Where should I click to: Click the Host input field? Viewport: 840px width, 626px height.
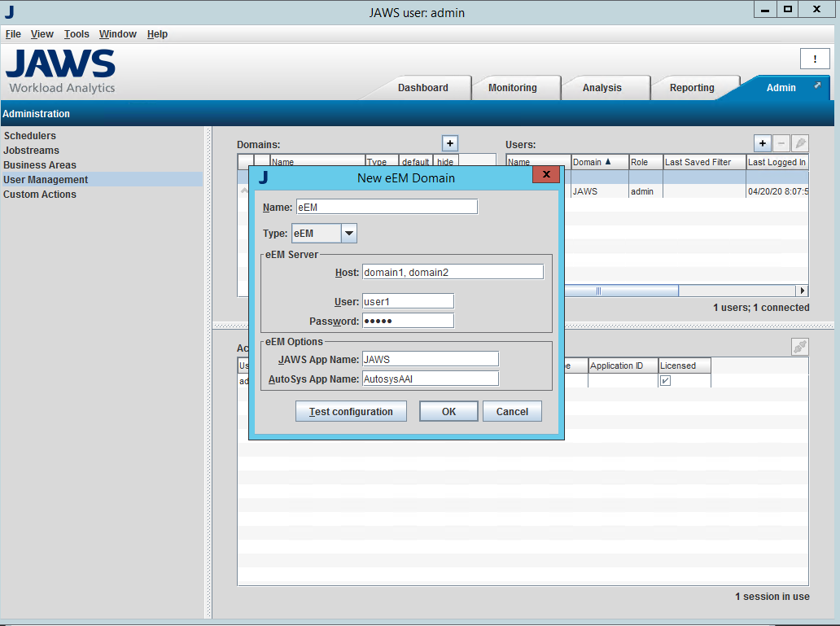[452, 272]
